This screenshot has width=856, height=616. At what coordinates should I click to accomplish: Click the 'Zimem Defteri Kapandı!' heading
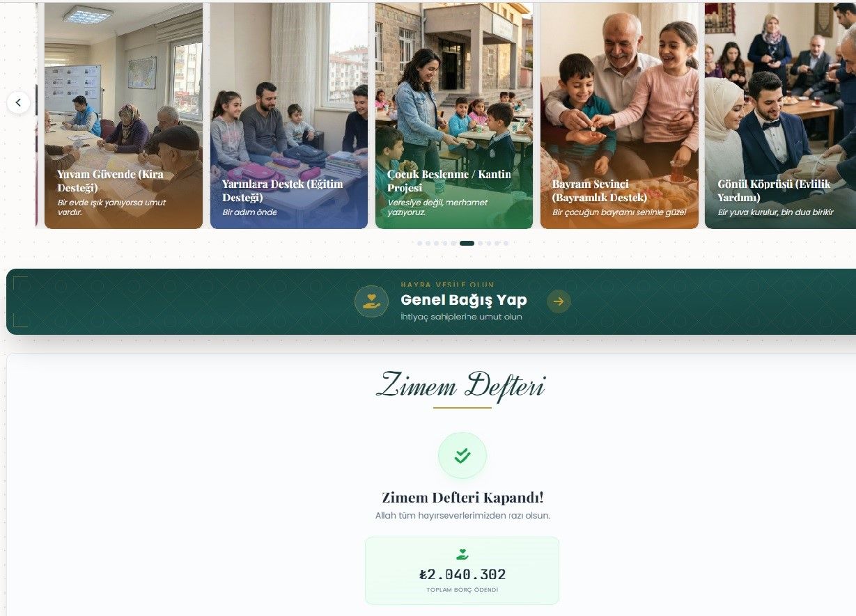[x=462, y=498]
